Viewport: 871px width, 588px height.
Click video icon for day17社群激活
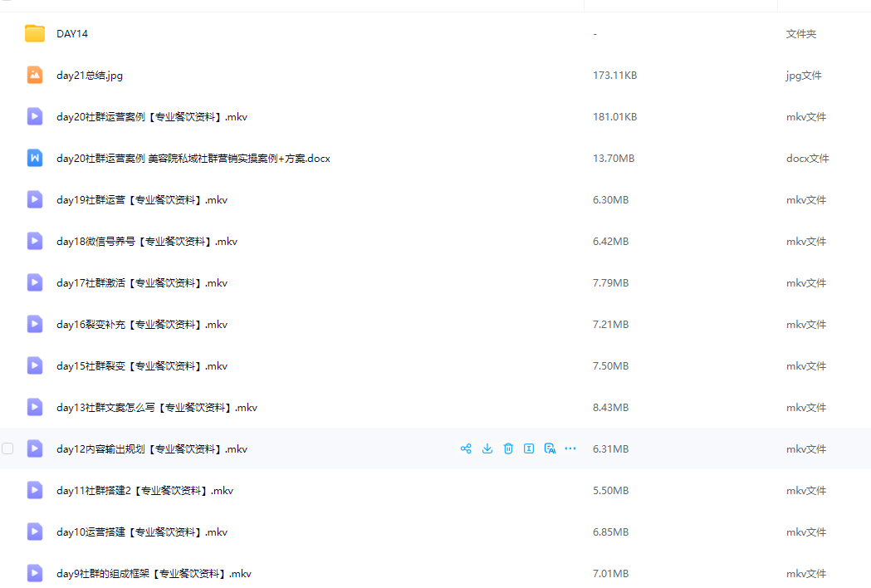coord(35,282)
